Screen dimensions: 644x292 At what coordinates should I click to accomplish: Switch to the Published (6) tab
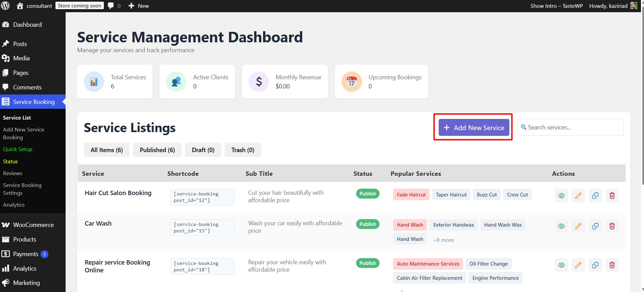(157, 150)
